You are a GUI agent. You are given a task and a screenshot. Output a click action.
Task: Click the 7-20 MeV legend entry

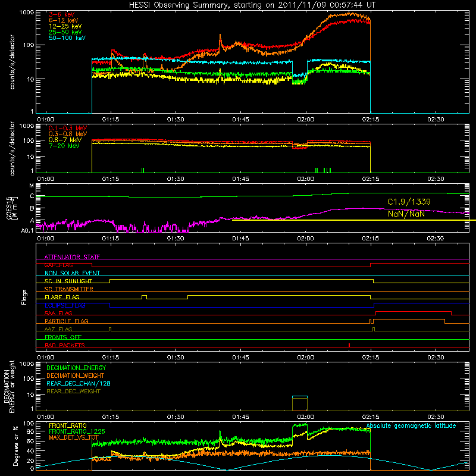point(64,146)
